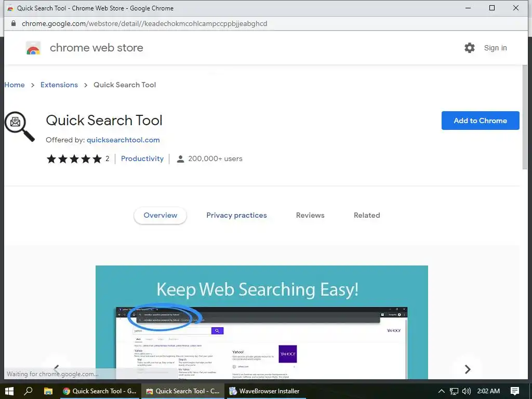Click the network tray icon
The image size is (532, 399).
pyautogui.click(x=454, y=391)
